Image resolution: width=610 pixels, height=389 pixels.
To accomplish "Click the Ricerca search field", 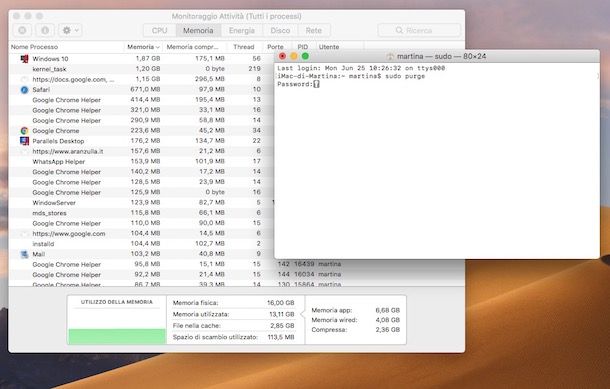I will 419,30.
